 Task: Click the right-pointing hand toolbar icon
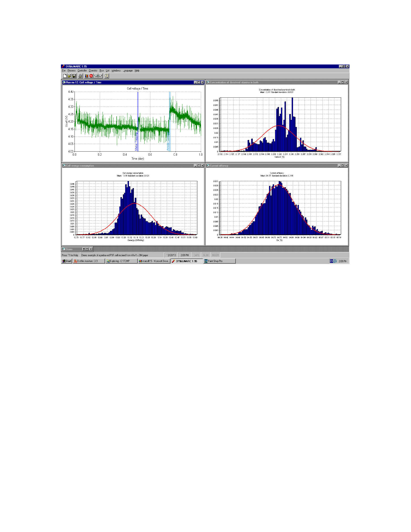coord(100,76)
